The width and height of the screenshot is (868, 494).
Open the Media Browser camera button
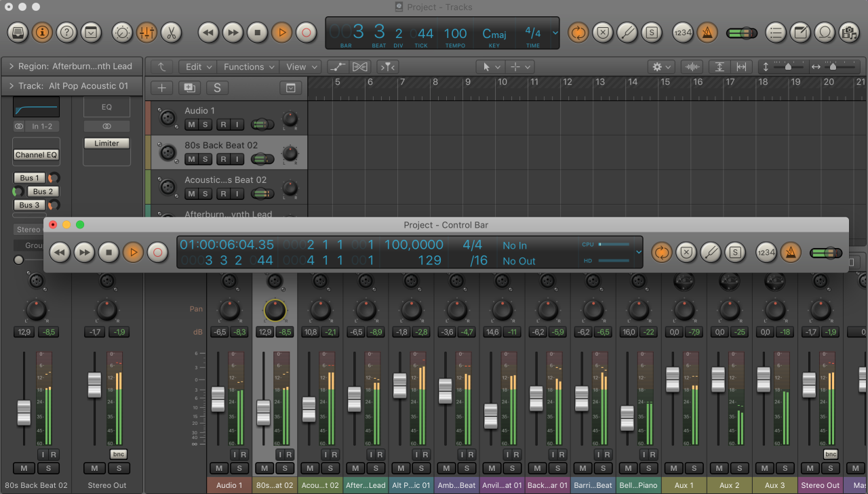tap(848, 32)
